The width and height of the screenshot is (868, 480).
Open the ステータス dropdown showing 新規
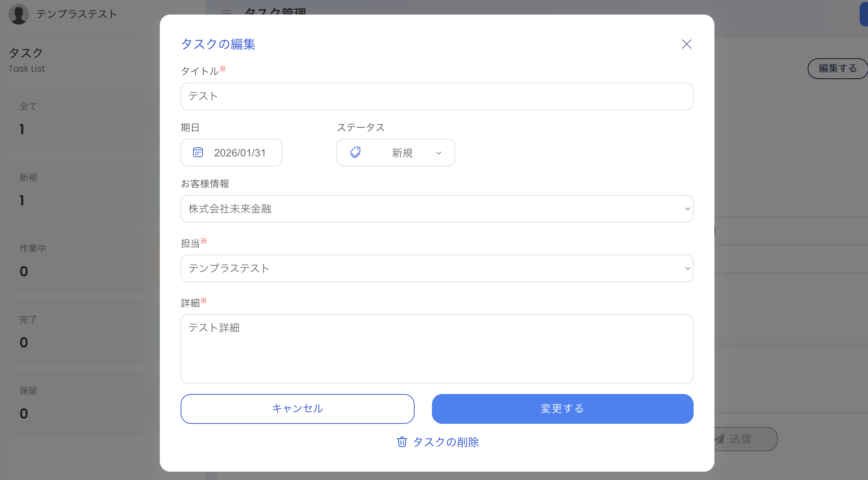(395, 153)
